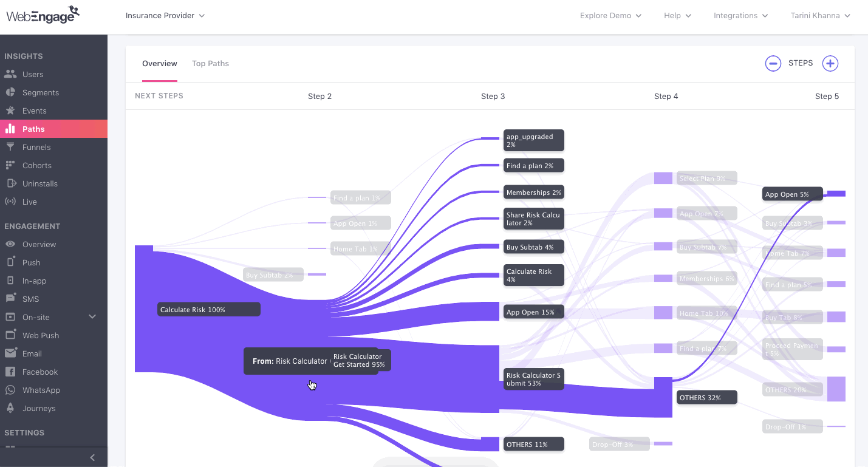Click the Journeys rocket icon
Screen dimensions: 868x467
pos(10,408)
